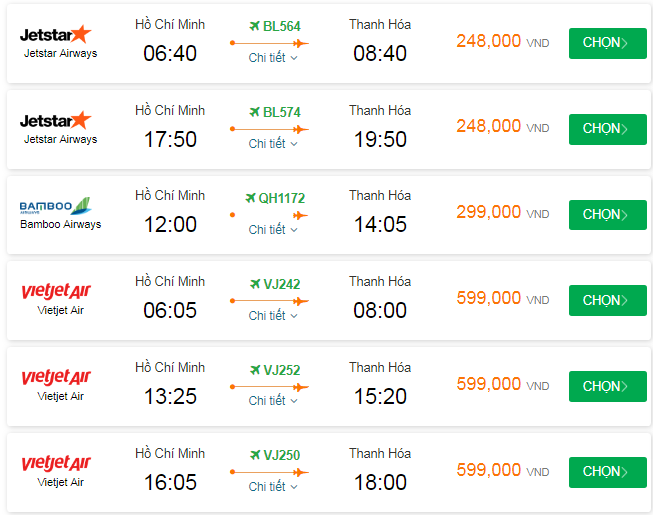Choose the 06:40 Jetstar flight with CHỌN

click(x=607, y=43)
